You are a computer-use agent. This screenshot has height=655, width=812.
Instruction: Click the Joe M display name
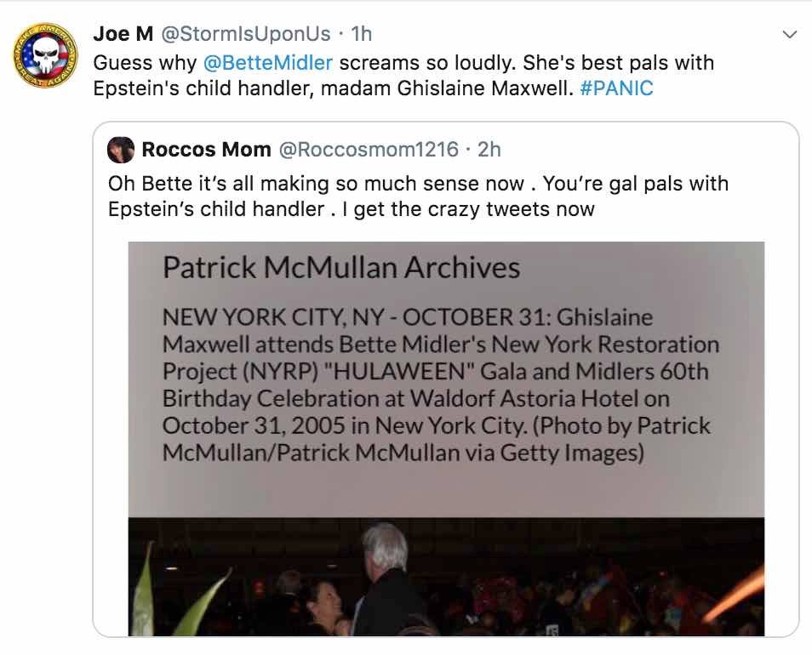click(123, 34)
